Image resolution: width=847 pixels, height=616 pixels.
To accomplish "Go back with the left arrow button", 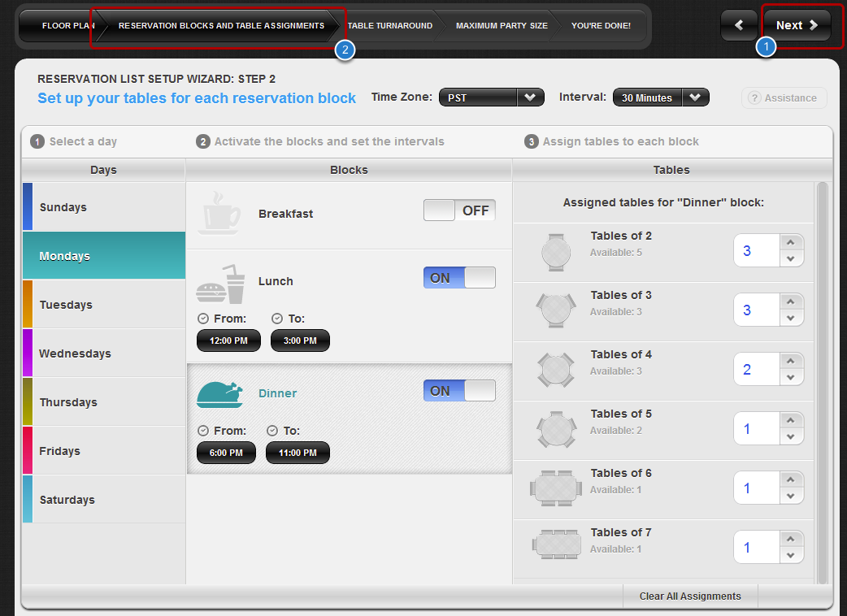I will point(739,25).
